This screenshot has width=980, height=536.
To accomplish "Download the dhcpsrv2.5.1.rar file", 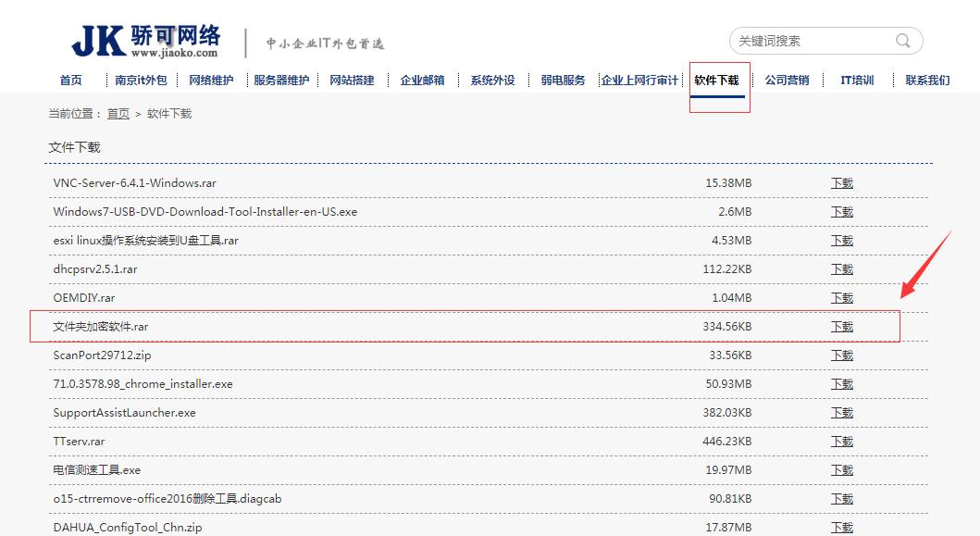I will point(841,268).
